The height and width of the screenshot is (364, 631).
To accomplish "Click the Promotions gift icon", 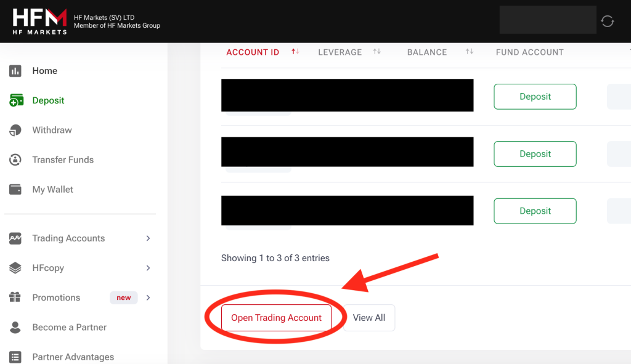I will [x=15, y=297].
